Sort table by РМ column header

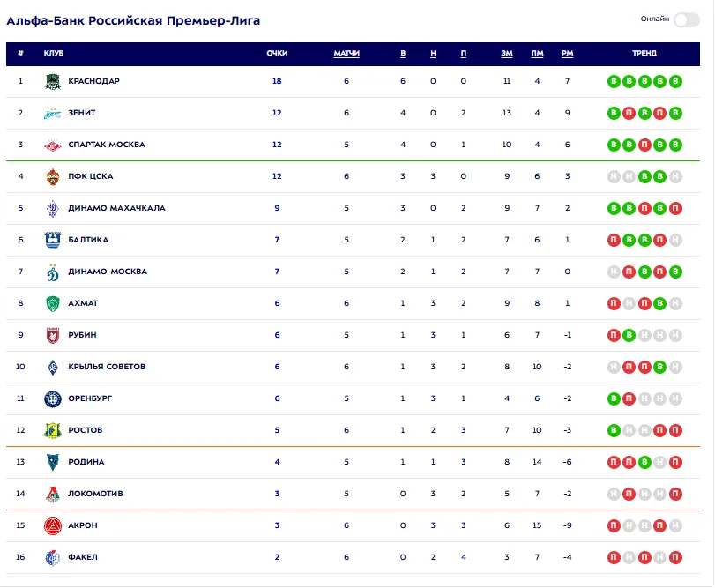point(567,53)
